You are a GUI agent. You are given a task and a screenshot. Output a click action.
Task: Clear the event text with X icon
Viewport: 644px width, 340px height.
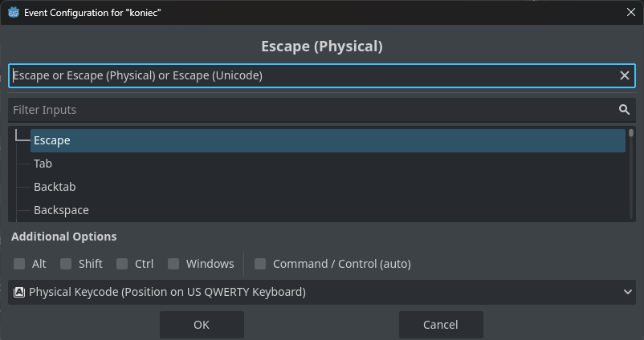pyautogui.click(x=624, y=75)
